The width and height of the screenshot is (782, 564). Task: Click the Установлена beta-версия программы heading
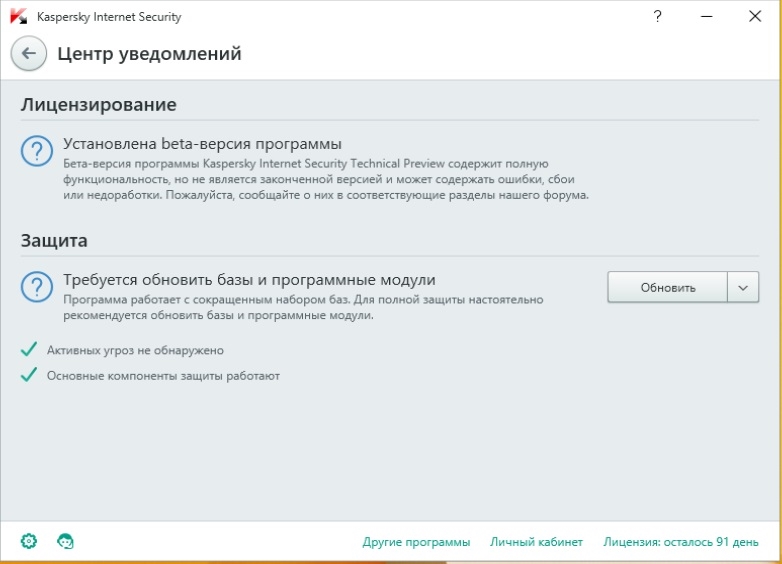202,144
